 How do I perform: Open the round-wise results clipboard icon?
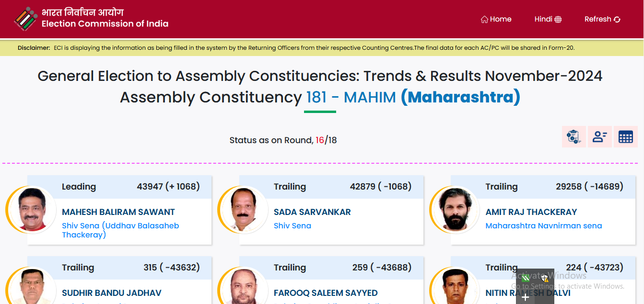click(x=574, y=136)
